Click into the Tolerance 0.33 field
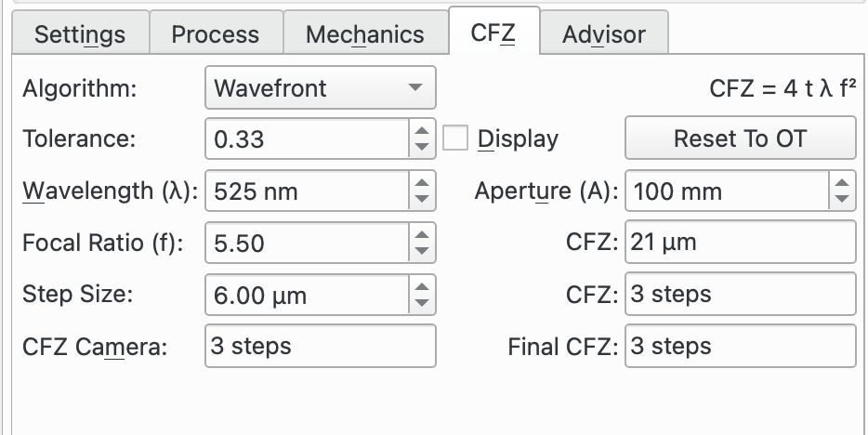 (x=308, y=138)
